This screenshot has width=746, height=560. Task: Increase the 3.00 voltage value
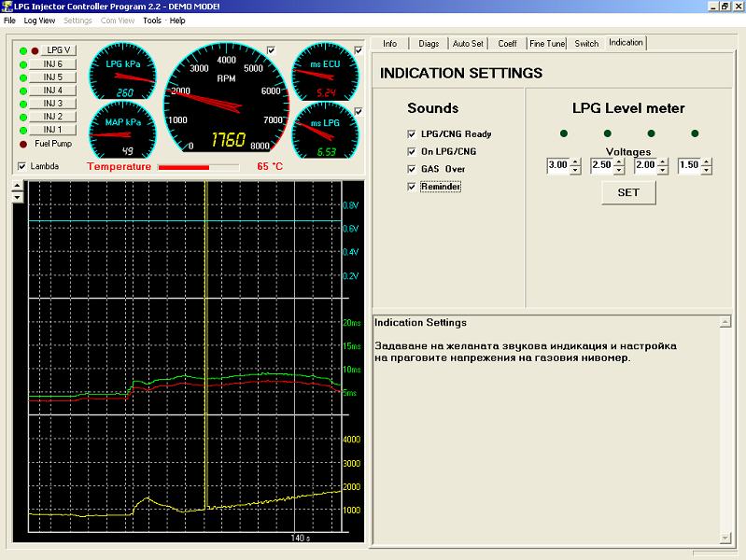pyautogui.click(x=576, y=162)
